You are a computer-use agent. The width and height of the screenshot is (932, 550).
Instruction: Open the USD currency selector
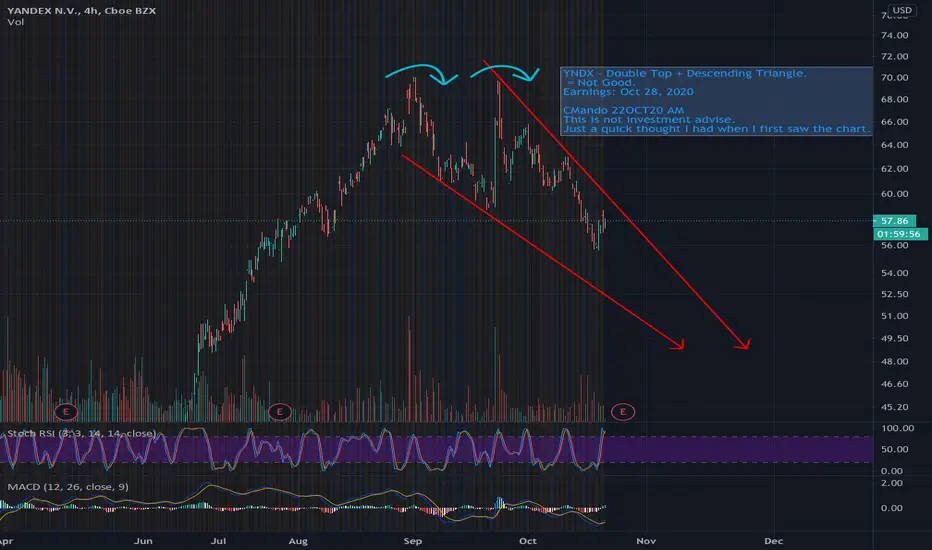pos(902,10)
